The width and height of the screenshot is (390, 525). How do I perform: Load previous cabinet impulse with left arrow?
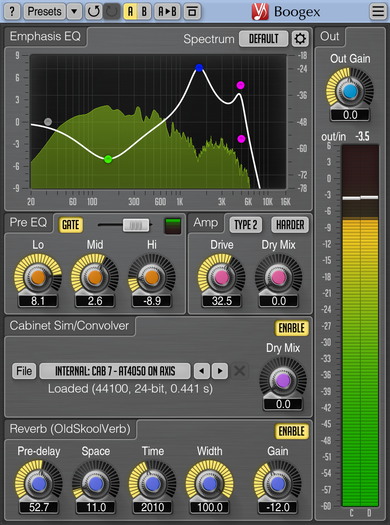pyautogui.click(x=202, y=371)
